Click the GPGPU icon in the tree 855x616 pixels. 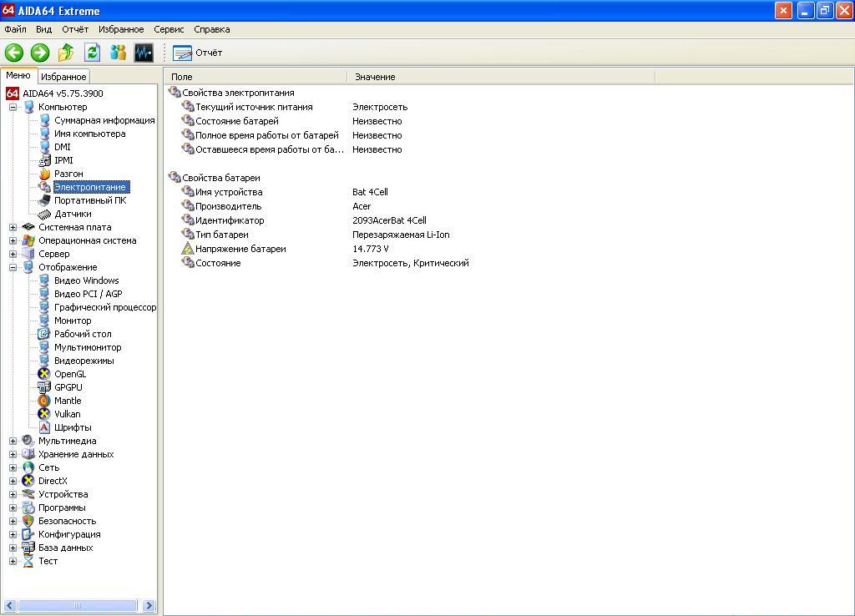[x=44, y=387]
